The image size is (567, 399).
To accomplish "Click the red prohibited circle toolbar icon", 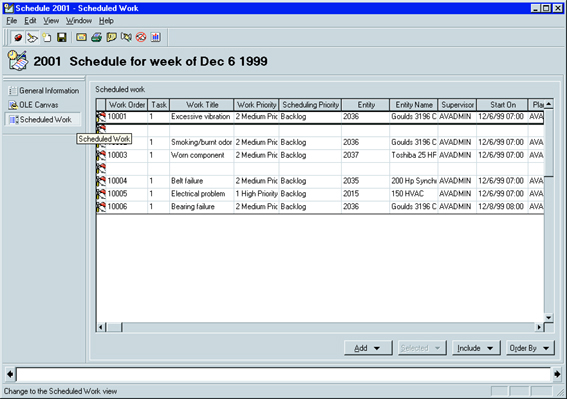I will [x=141, y=37].
